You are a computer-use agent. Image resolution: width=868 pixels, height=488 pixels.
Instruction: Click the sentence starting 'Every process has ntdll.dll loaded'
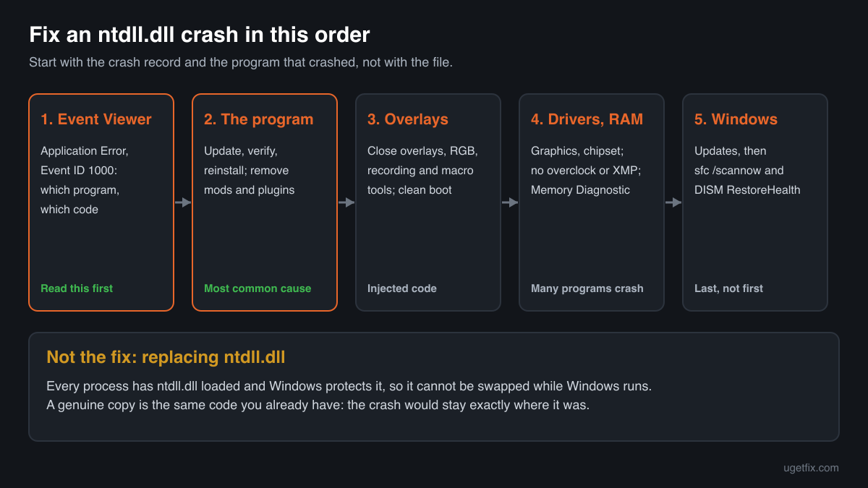349,386
